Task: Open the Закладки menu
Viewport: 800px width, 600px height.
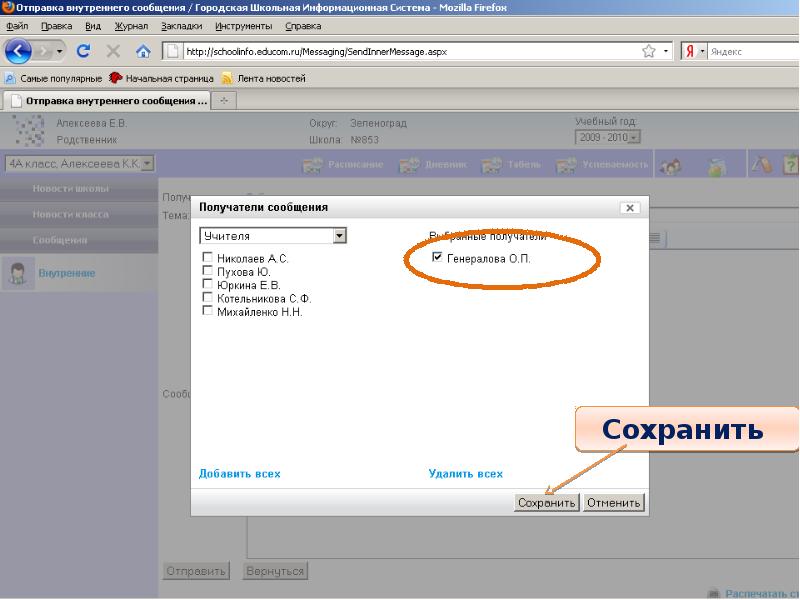Action: (x=180, y=26)
